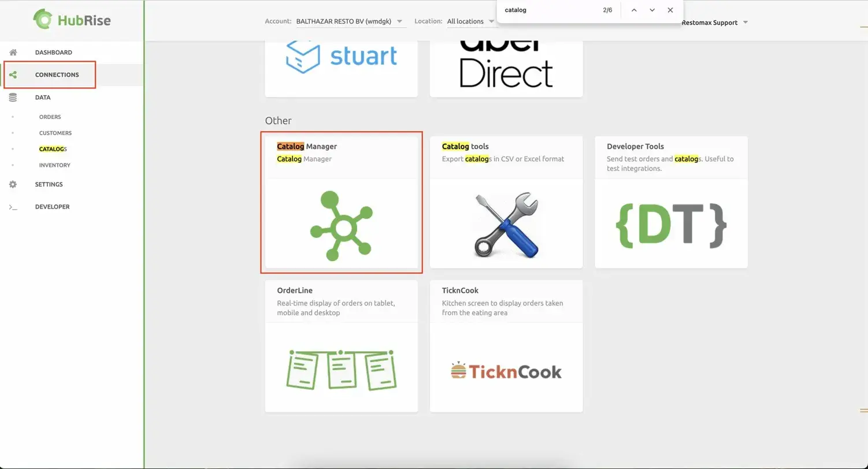This screenshot has width=868, height=469.
Task: Click the HubRise logo
Action: pos(72,20)
